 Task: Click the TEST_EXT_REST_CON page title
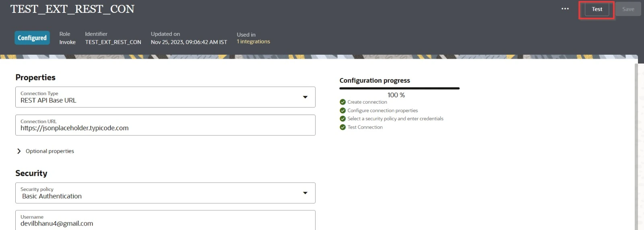72,9
